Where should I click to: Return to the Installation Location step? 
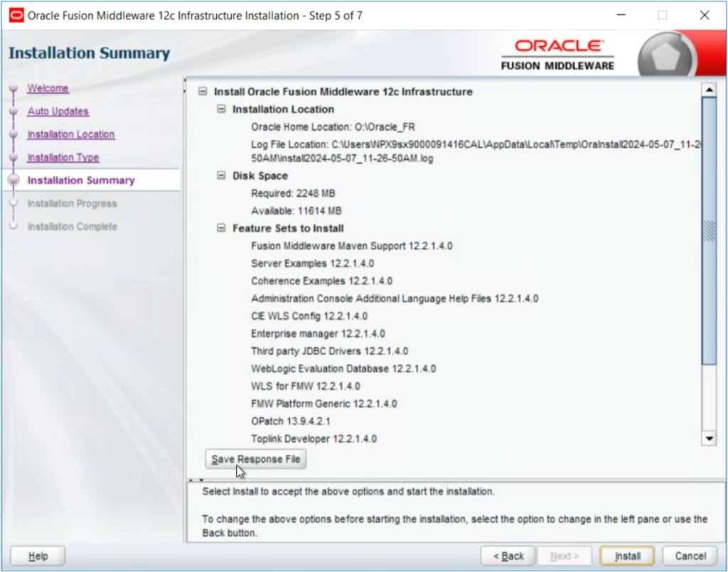click(x=71, y=134)
